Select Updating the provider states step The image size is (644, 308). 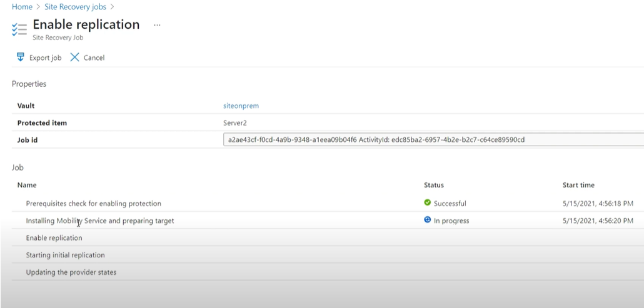71,272
